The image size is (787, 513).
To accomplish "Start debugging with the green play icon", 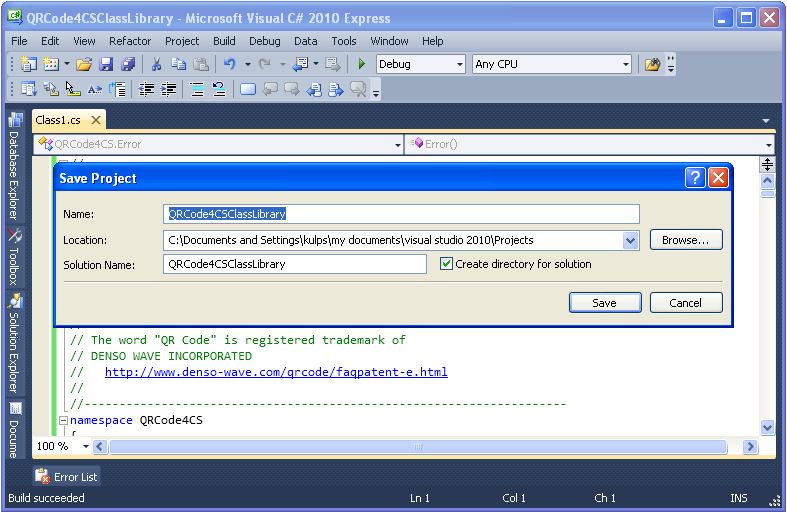I will [361, 64].
